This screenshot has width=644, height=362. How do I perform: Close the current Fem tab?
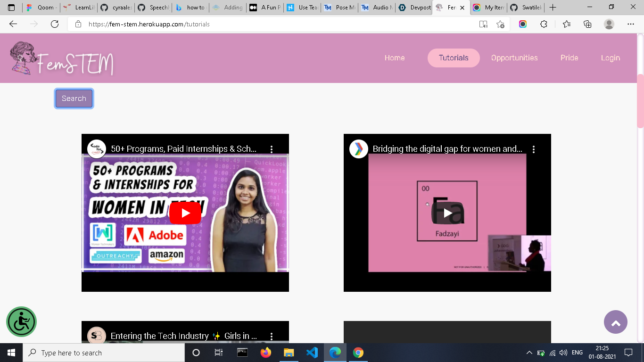(x=462, y=8)
